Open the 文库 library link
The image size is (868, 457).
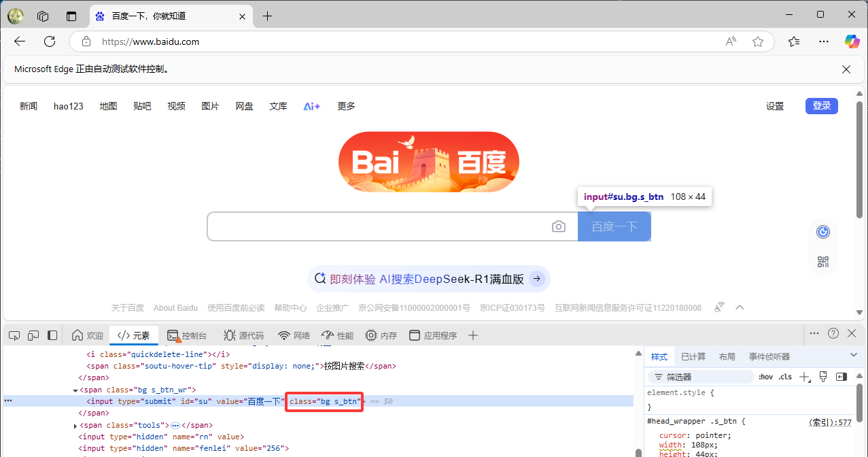[278, 106]
